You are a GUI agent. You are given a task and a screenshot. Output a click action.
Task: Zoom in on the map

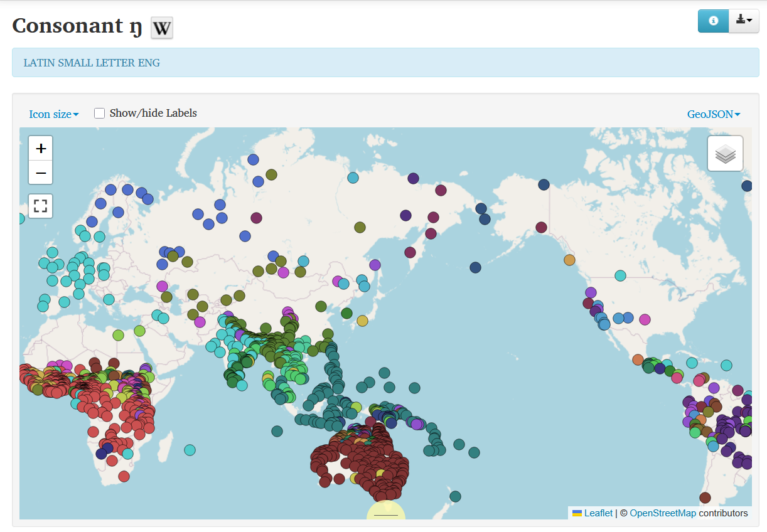pos(41,149)
